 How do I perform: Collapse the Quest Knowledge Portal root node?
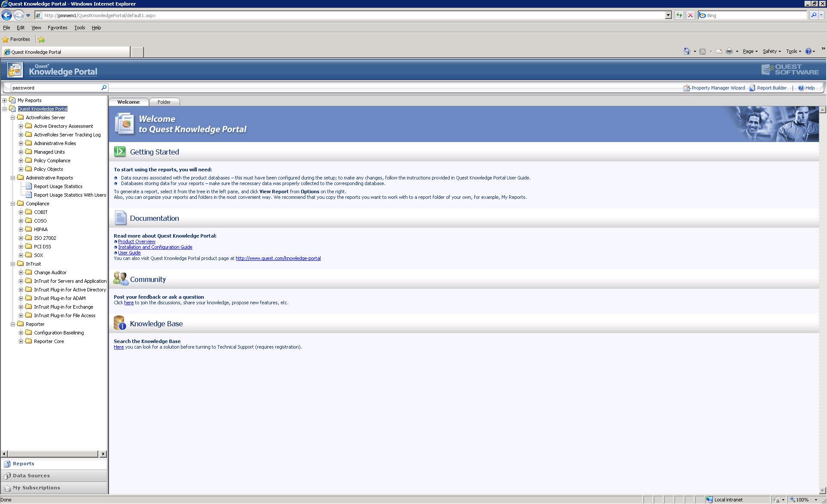(x=5, y=109)
